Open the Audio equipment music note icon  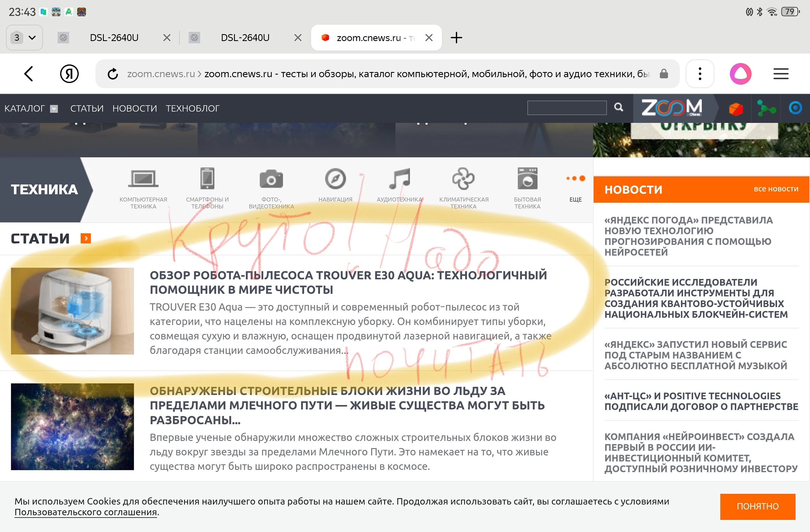pyautogui.click(x=399, y=178)
